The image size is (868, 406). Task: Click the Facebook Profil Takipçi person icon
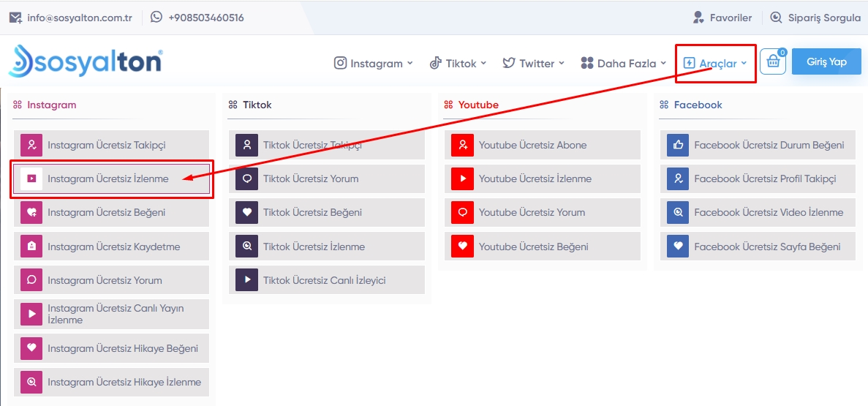678,179
